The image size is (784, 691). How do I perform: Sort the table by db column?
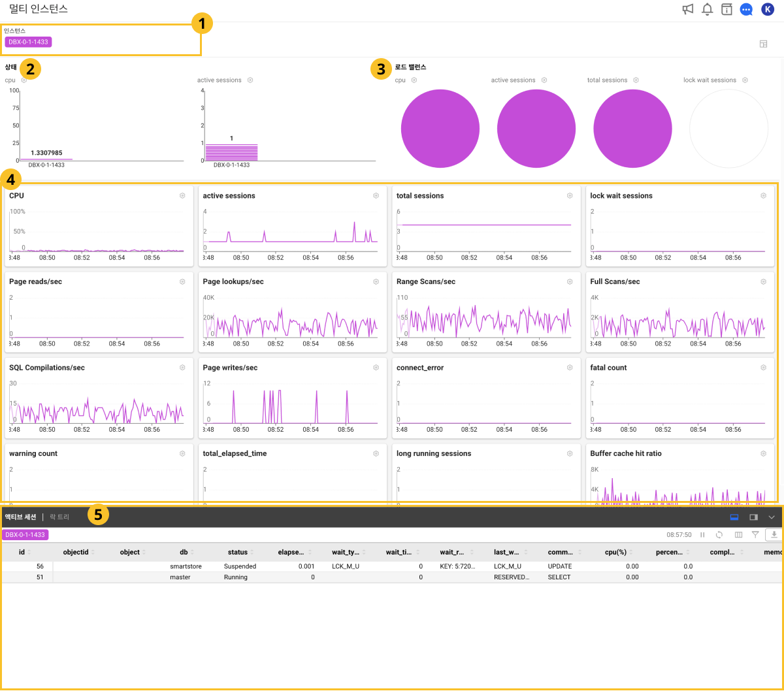pos(186,552)
